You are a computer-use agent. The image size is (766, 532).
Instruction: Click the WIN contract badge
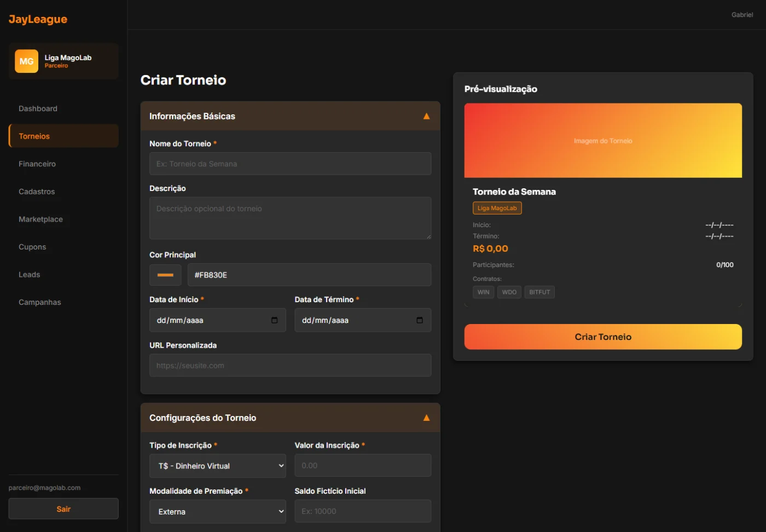point(483,292)
